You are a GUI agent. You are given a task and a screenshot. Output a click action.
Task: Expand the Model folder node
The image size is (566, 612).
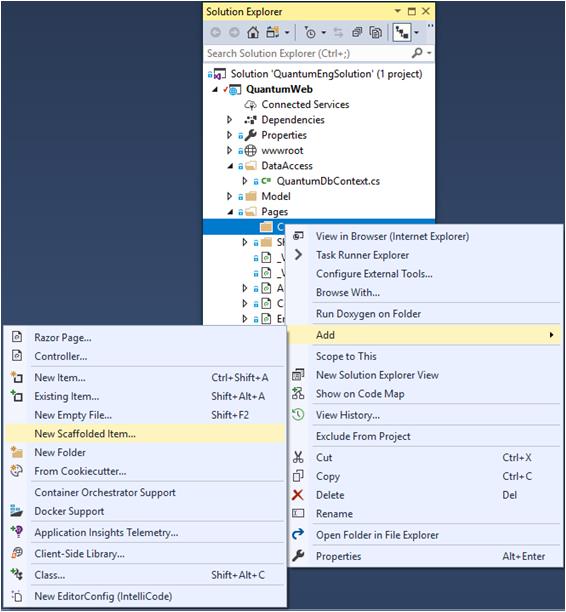click(x=230, y=196)
